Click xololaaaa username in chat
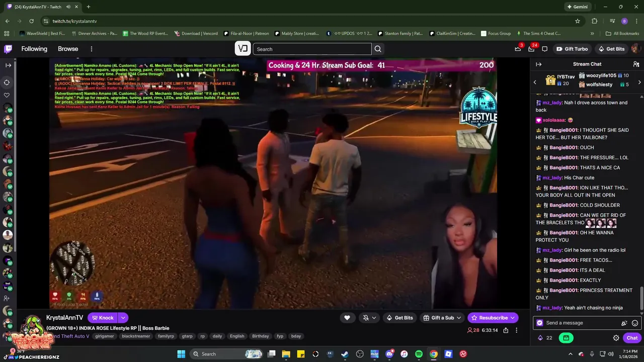 point(554,120)
